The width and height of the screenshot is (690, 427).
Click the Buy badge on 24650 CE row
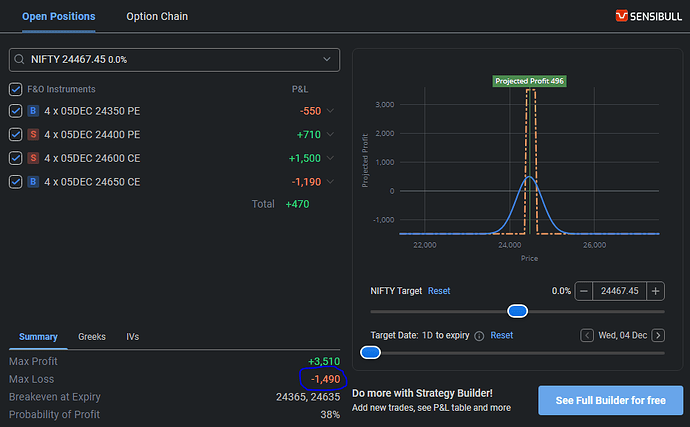[x=33, y=181]
